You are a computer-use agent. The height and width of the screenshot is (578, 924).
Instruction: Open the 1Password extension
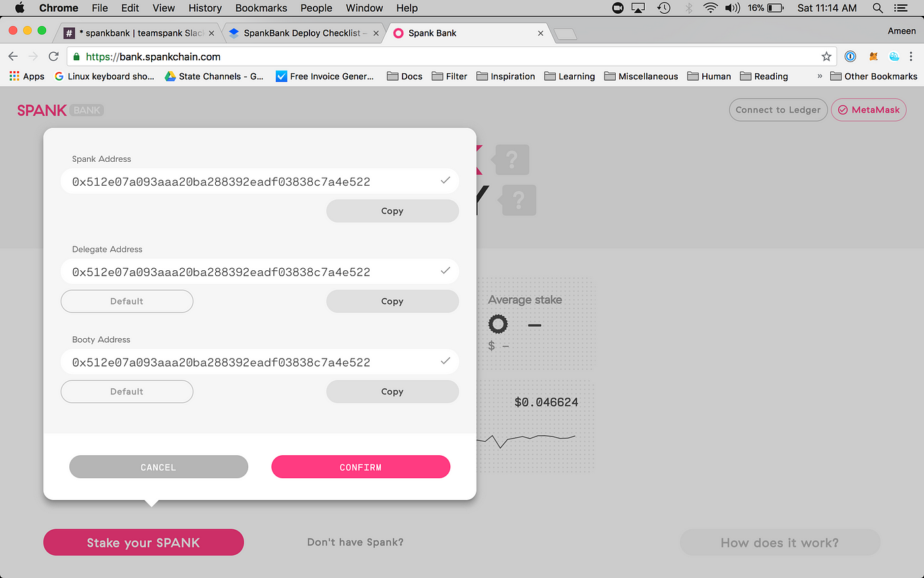click(850, 56)
